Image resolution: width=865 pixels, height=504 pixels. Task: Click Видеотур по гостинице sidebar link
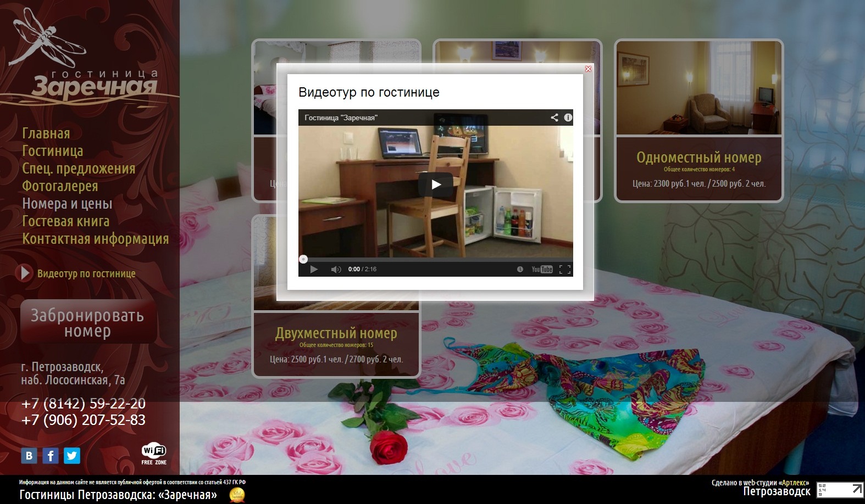[86, 273]
